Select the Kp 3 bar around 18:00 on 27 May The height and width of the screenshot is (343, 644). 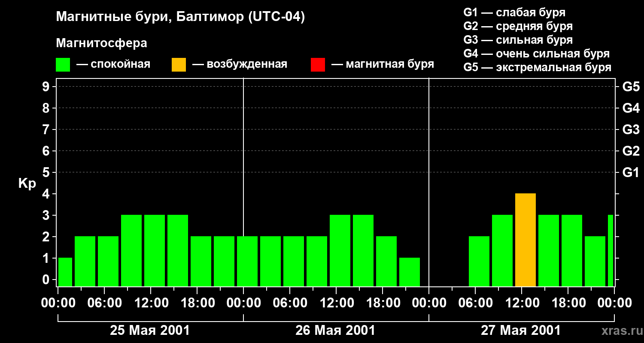tap(572, 251)
